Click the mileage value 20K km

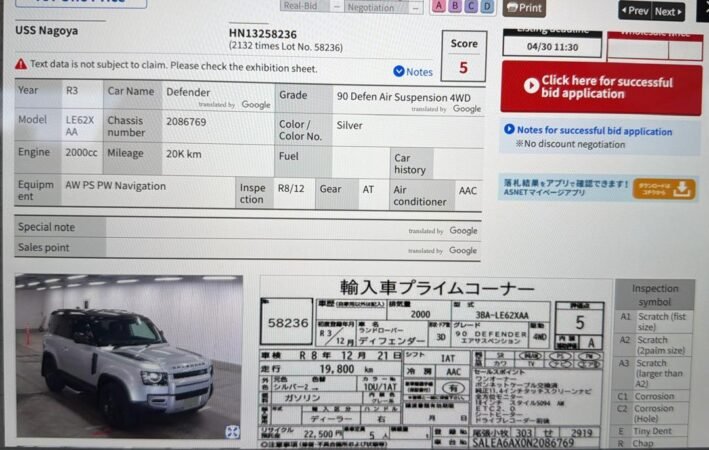[x=184, y=154]
